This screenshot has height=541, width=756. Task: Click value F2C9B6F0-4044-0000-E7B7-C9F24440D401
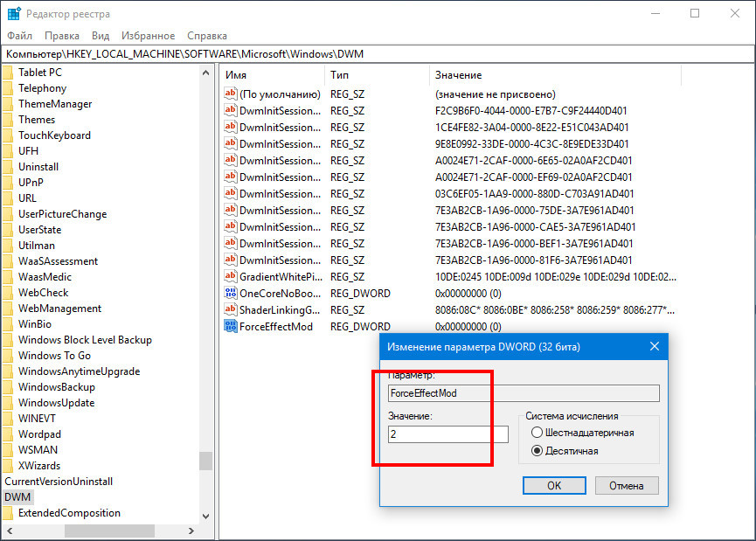point(531,111)
